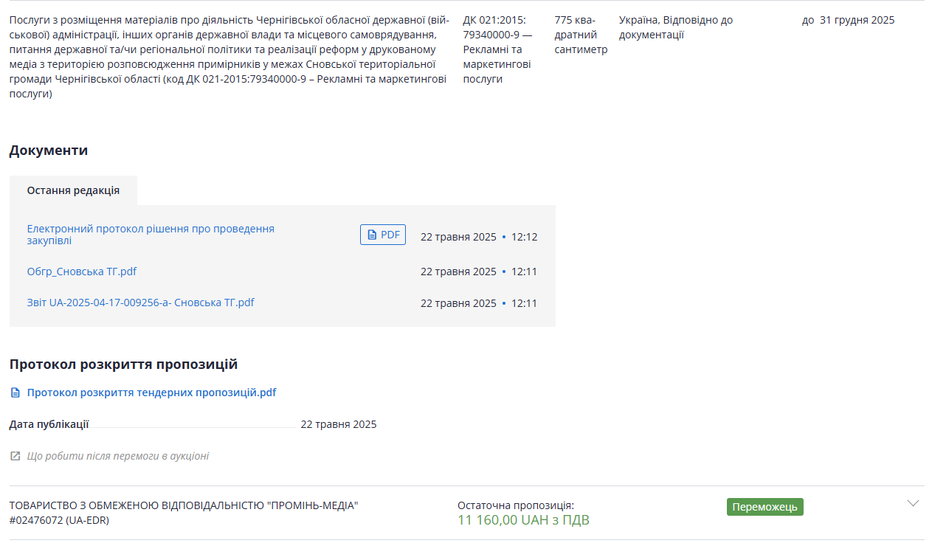Click the external-link icon before 'Що робити після перемоги'
The height and width of the screenshot is (560, 932).
[x=15, y=456]
